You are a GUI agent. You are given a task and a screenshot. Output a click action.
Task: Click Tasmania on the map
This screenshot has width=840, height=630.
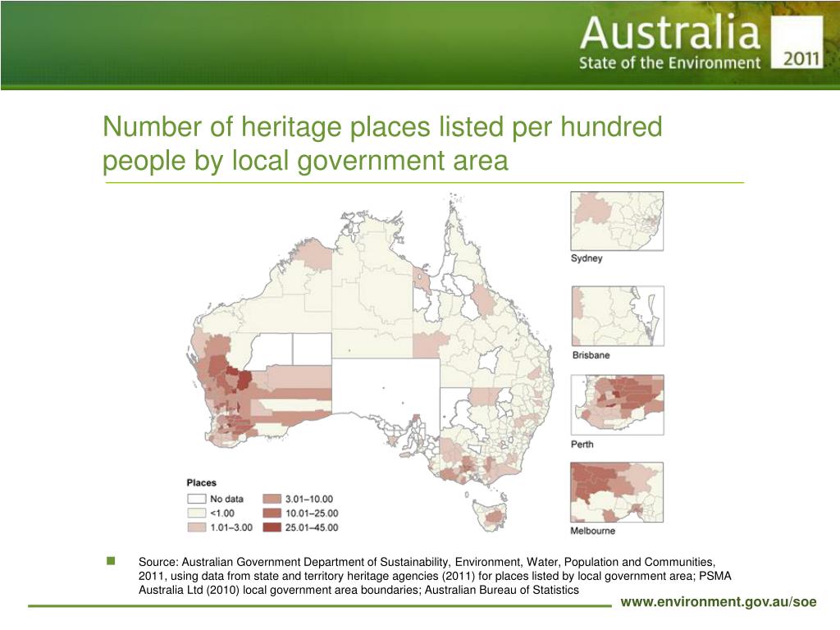point(490,515)
